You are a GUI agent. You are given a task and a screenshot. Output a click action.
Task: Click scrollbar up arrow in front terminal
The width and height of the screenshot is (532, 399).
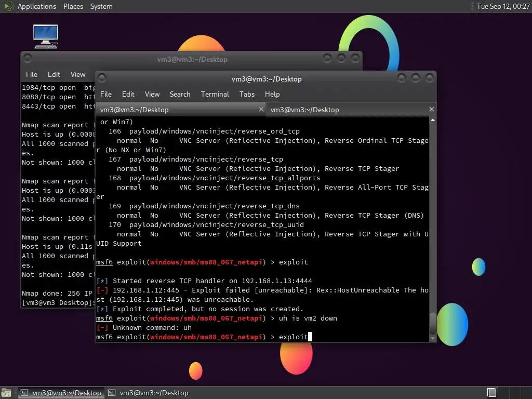pyautogui.click(x=433, y=120)
